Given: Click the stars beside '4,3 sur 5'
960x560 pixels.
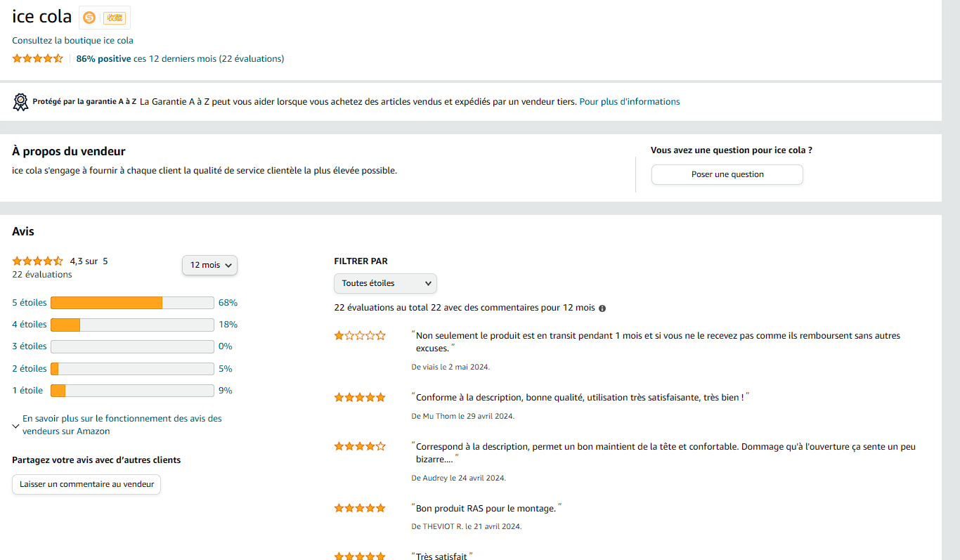Looking at the screenshot, I should click(38, 261).
